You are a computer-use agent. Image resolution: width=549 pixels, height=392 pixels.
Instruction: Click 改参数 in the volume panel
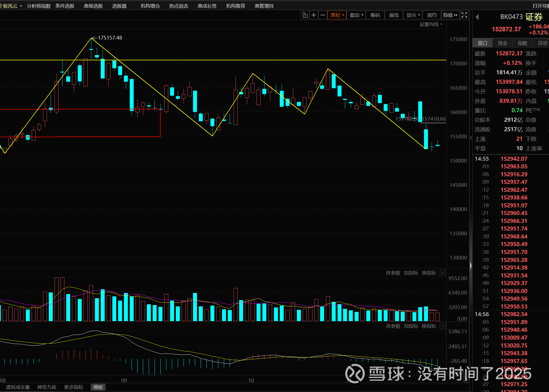pyautogui.click(x=393, y=273)
